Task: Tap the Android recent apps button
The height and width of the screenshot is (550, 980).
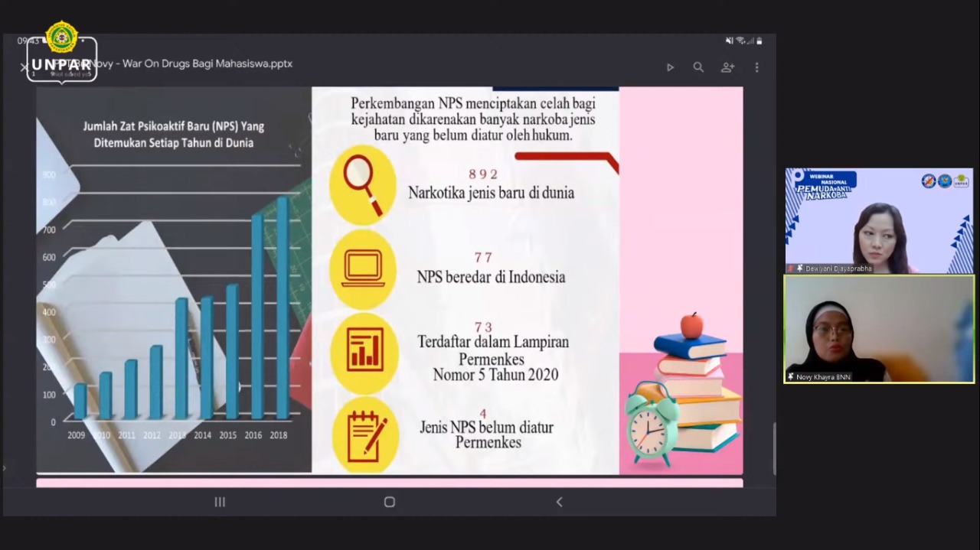Action: coord(220,502)
